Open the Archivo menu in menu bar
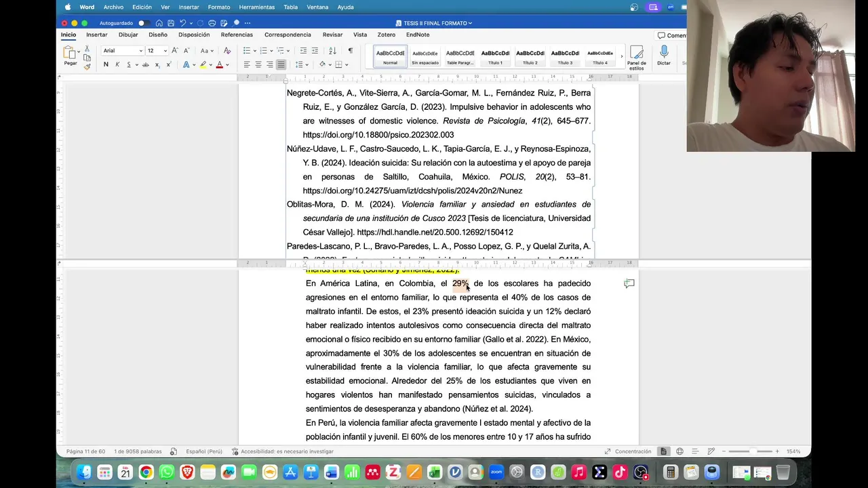The height and width of the screenshot is (488, 868). (113, 7)
